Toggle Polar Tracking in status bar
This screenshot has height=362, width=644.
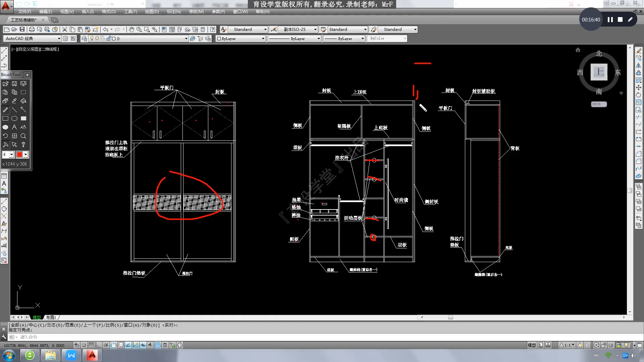106,345
